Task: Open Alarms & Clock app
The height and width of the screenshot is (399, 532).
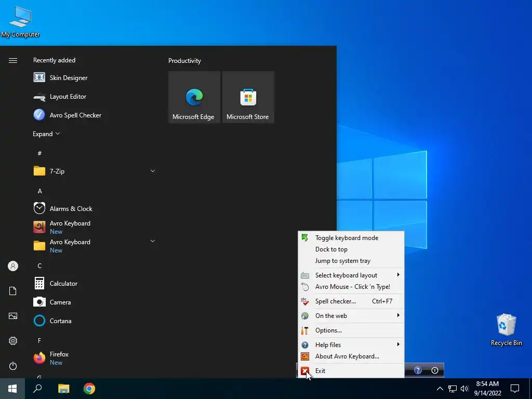Action: pos(94,209)
